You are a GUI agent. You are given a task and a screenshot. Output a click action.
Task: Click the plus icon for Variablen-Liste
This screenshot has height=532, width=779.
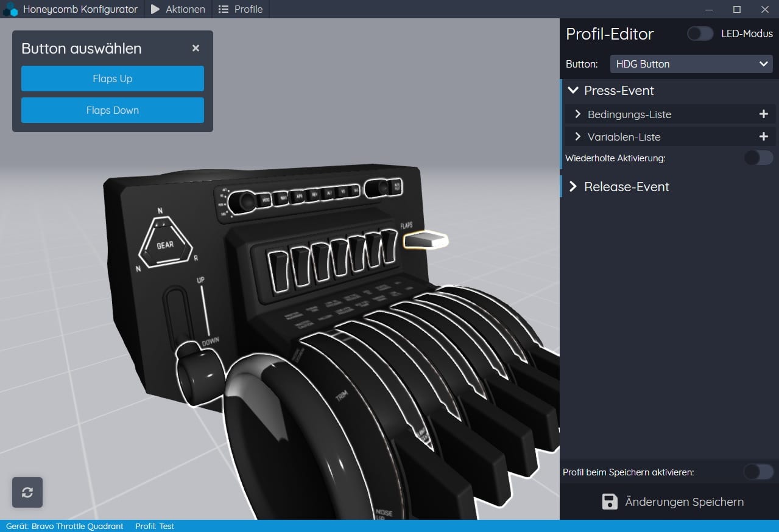click(x=763, y=137)
